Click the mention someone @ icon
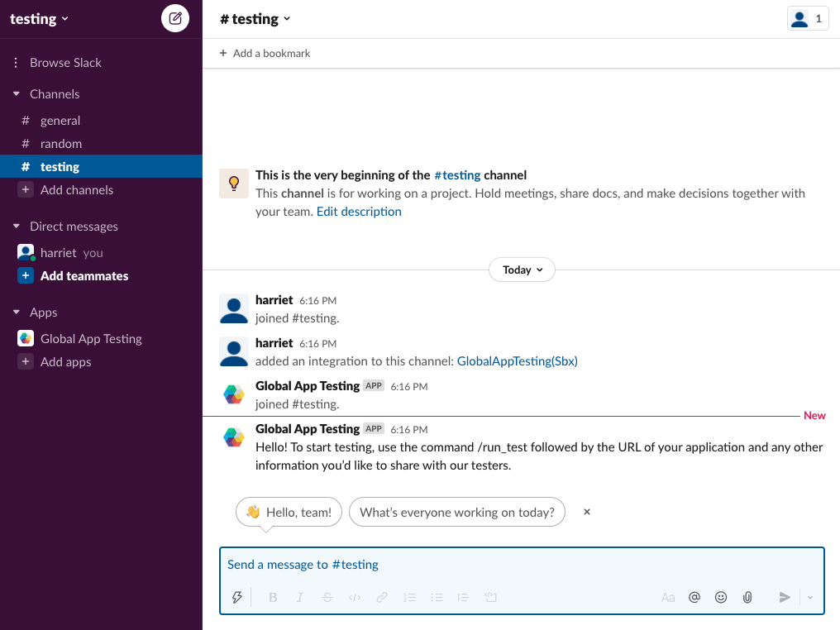840x630 pixels. tap(694, 597)
